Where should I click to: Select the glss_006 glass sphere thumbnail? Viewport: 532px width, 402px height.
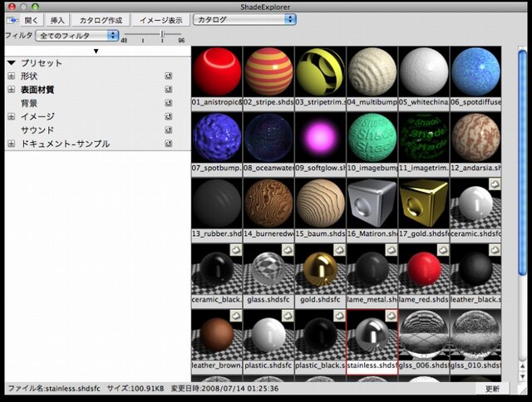tap(424, 335)
